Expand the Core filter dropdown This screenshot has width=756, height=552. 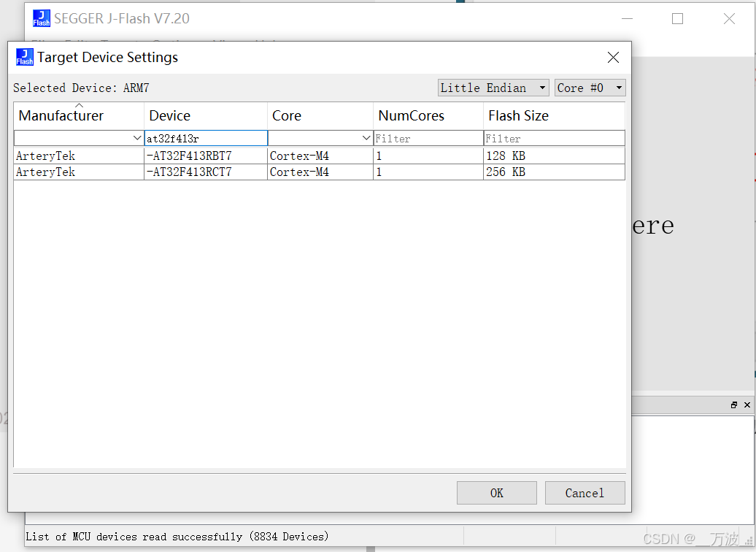point(366,138)
